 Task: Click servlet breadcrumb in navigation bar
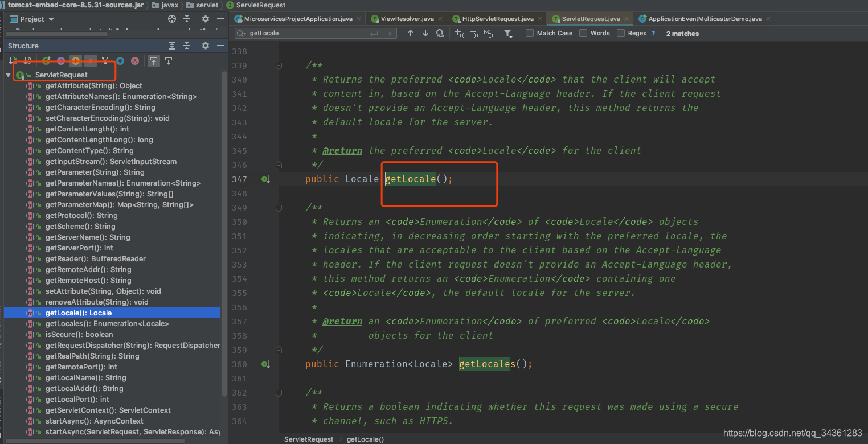click(202, 5)
